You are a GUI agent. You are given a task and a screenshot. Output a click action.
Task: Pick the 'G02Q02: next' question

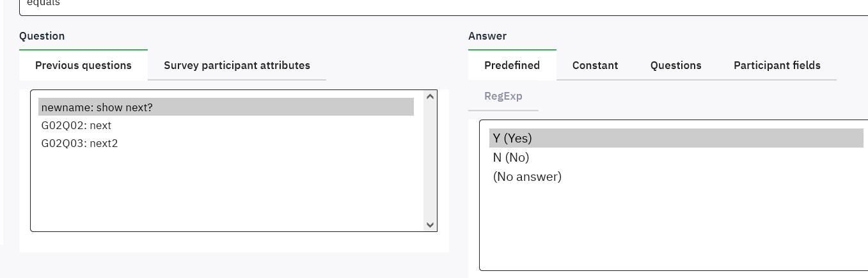coord(76,125)
